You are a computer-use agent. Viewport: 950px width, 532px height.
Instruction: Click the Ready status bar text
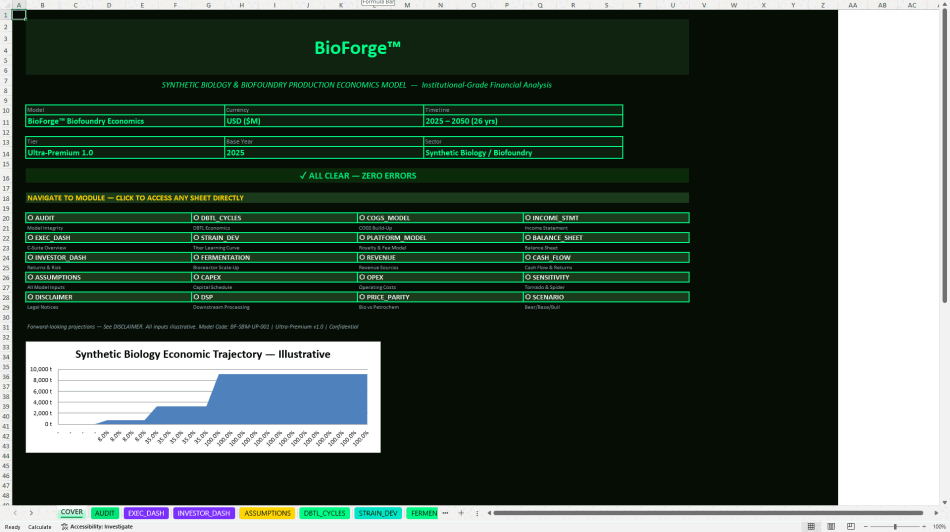pyautogui.click(x=12, y=527)
